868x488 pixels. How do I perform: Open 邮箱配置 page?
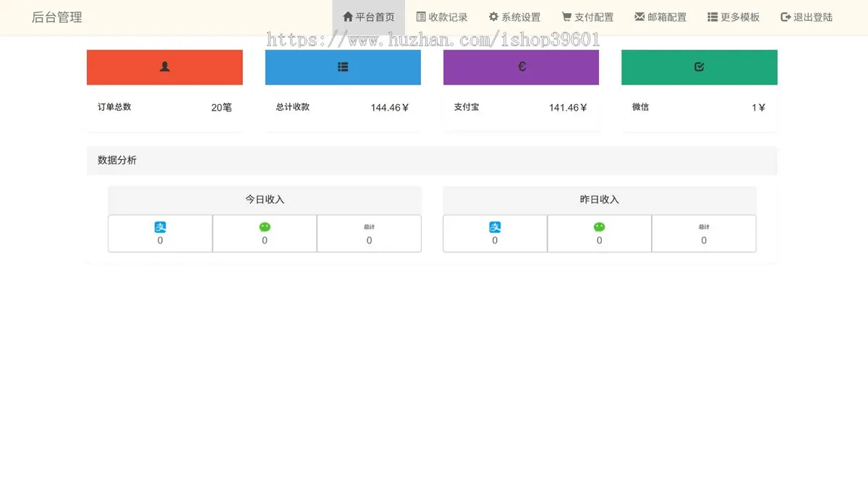pyautogui.click(x=660, y=17)
